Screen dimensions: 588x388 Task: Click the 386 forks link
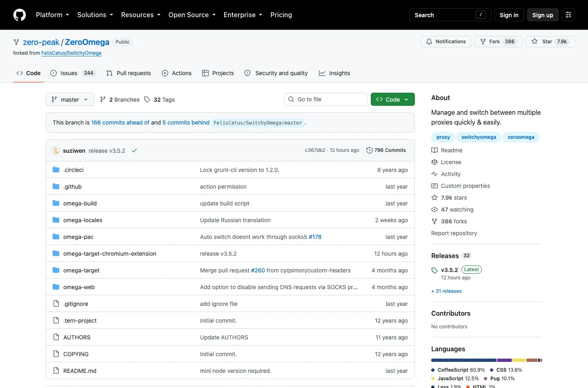(449, 221)
